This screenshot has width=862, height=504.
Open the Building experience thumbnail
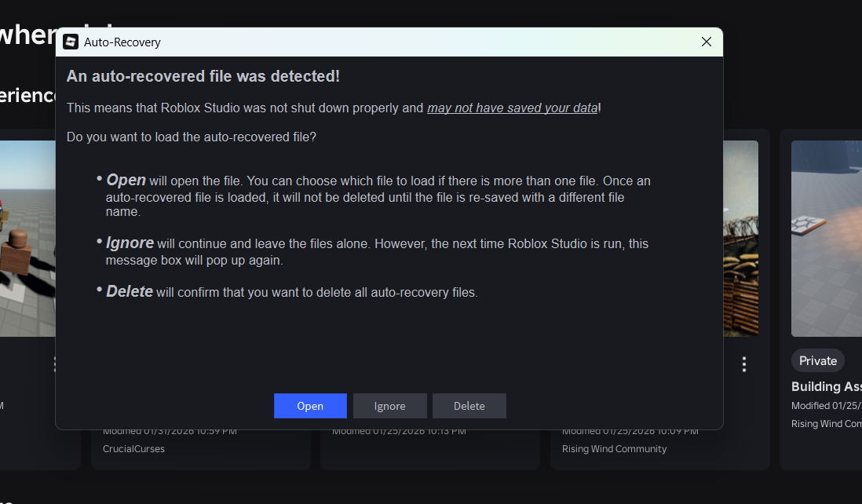826,238
